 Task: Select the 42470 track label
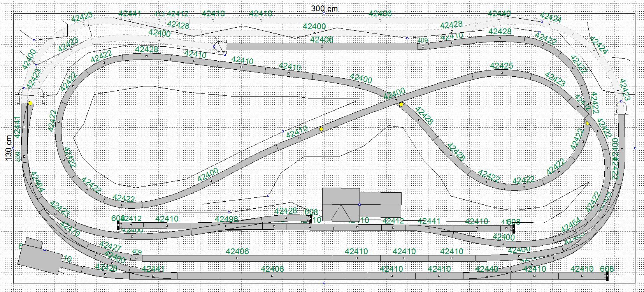point(70,230)
